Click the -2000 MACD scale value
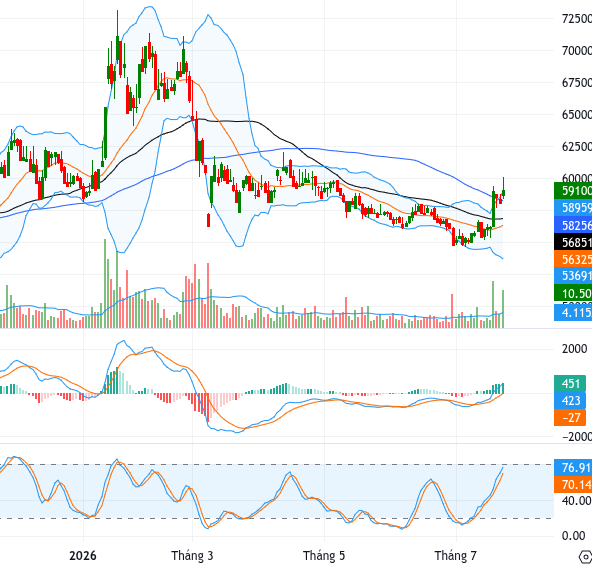The width and height of the screenshot is (592, 564). pos(577,437)
